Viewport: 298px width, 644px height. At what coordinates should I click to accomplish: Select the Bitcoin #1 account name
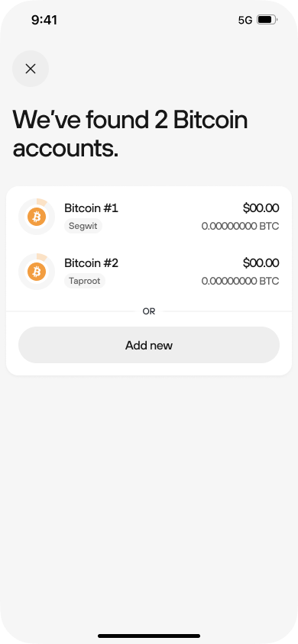tap(91, 208)
